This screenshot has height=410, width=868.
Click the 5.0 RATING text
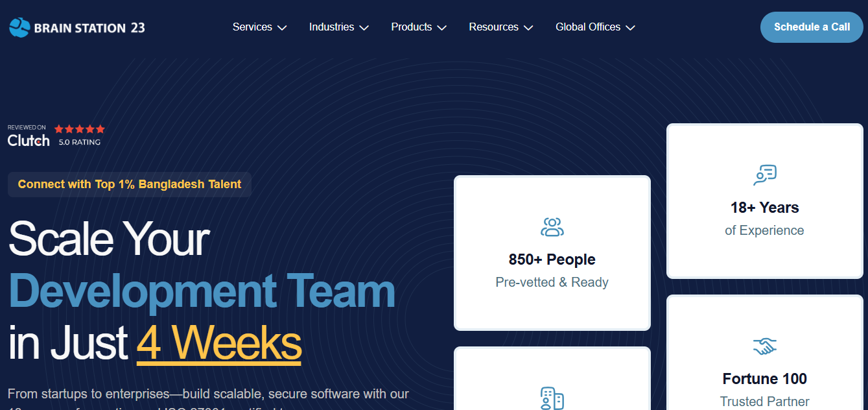pos(80,142)
